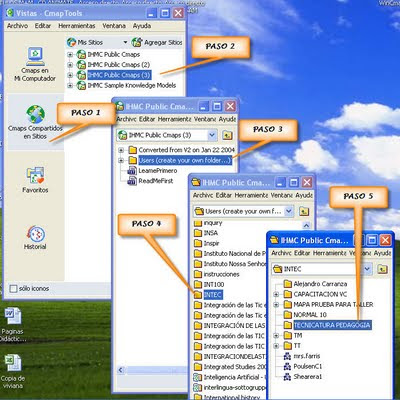Select Converted from V2 on Jan 22 2004 folder
Screen dimensions: 400x400
click(x=187, y=150)
